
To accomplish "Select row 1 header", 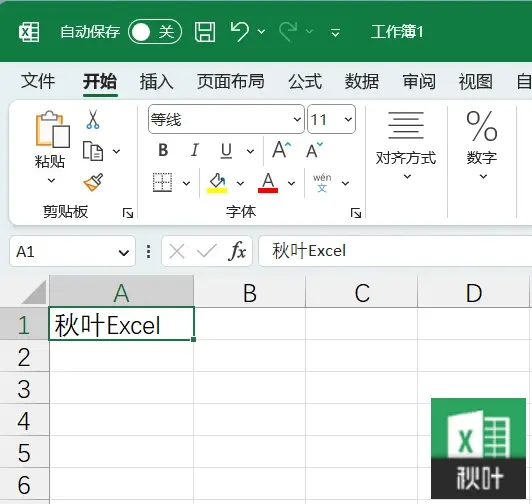I will coord(24,324).
